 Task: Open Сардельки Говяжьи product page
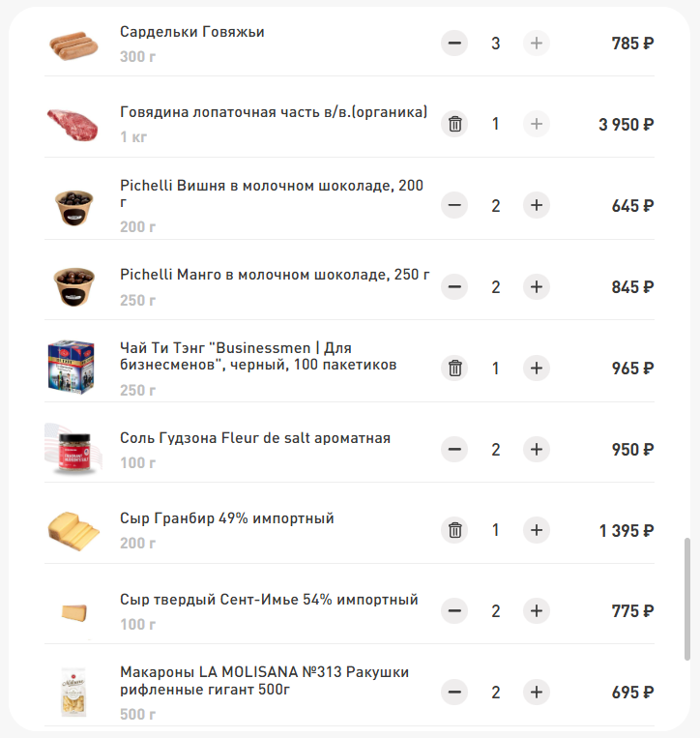tap(191, 32)
